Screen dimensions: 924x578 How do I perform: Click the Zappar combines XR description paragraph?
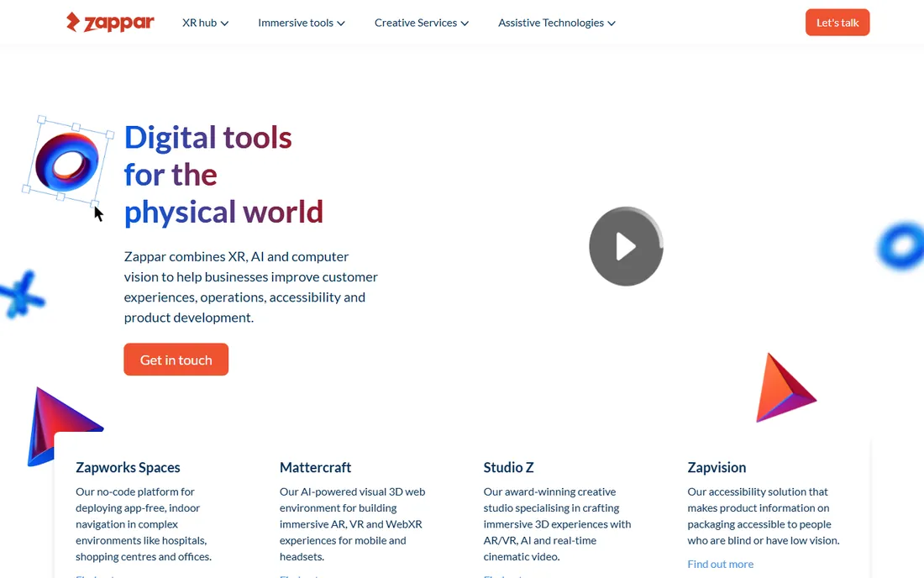(x=251, y=287)
